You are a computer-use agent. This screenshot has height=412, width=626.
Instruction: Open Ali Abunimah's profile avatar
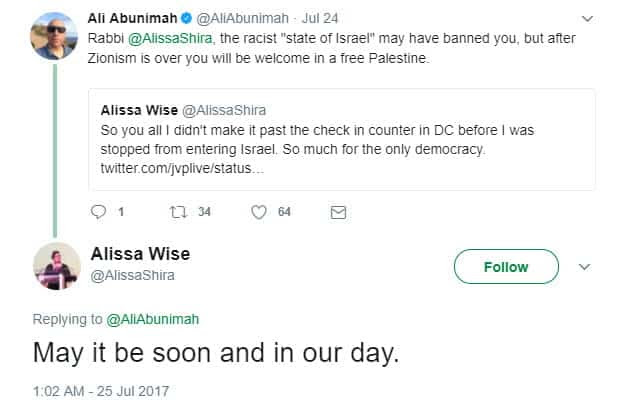click(x=54, y=34)
